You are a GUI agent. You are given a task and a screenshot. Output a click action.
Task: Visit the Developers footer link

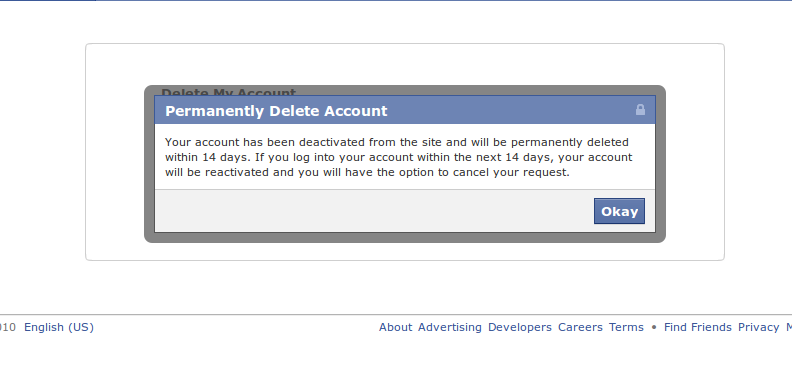point(520,327)
